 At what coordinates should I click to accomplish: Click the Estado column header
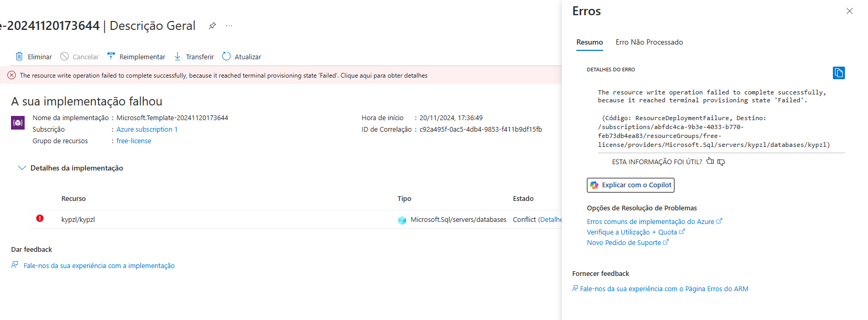(x=523, y=199)
